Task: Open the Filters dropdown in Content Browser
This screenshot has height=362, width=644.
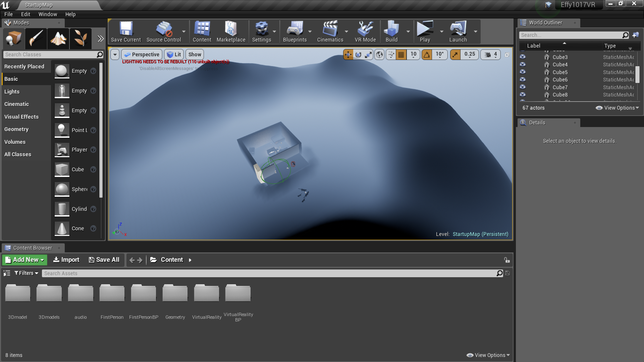Action: click(26, 273)
